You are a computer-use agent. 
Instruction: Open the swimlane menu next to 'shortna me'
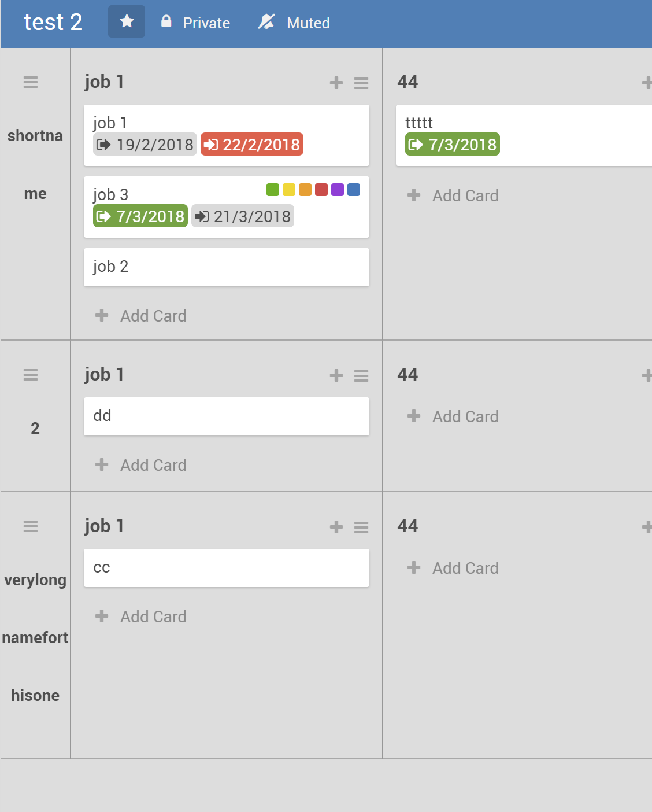click(x=30, y=82)
